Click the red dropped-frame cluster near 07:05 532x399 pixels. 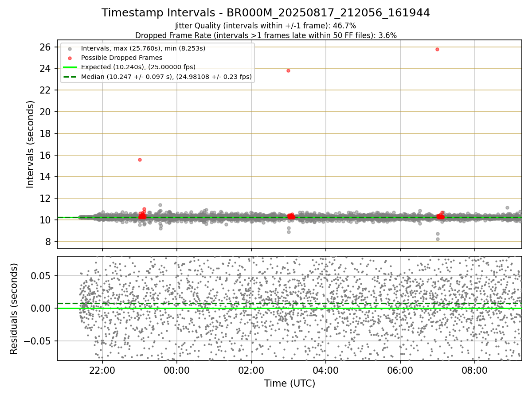pyautogui.click(x=440, y=216)
